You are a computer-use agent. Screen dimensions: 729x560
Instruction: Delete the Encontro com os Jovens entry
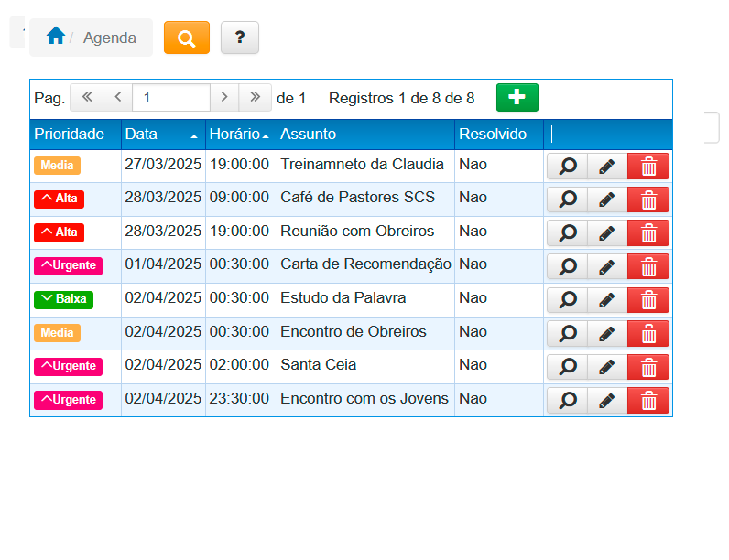[x=648, y=400]
